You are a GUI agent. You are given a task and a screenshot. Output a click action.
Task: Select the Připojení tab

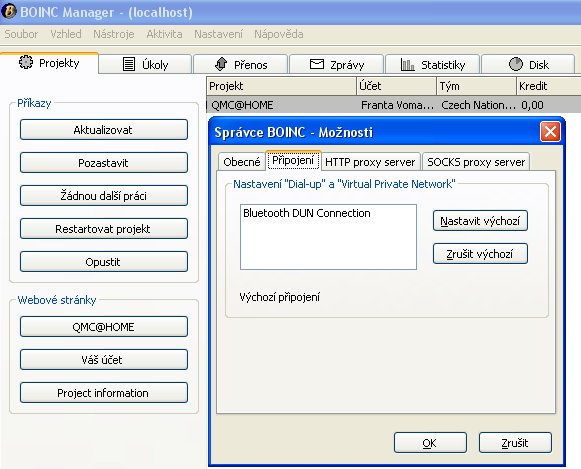pyautogui.click(x=293, y=160)
